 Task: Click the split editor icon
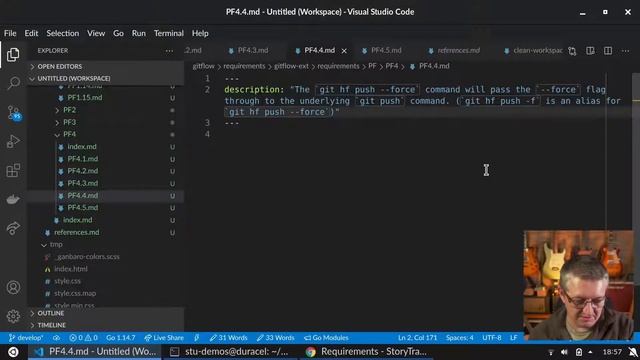coord(608,51)
